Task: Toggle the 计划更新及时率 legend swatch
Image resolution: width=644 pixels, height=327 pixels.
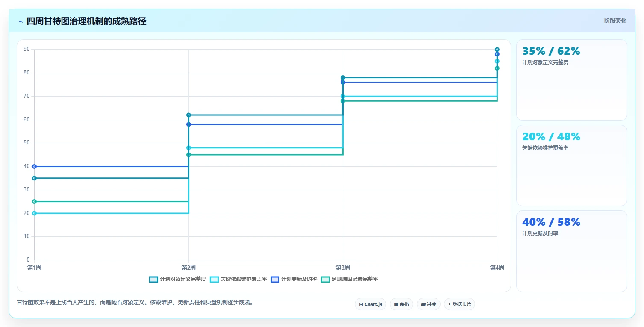Action: pyautogui.click(x=275, y=279)
